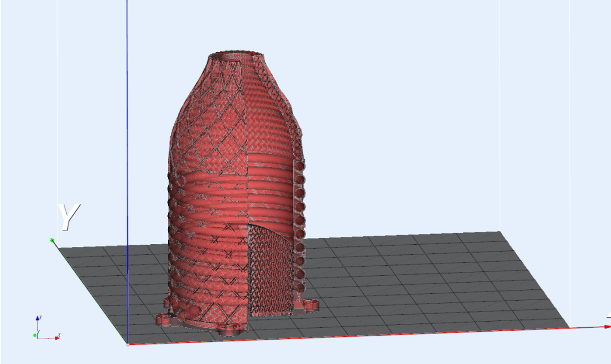Image resolution: width=611 pixels, height=364 pixels.
Task: Click the circular top opening of the red model
Action: click(x=236, y=55)
